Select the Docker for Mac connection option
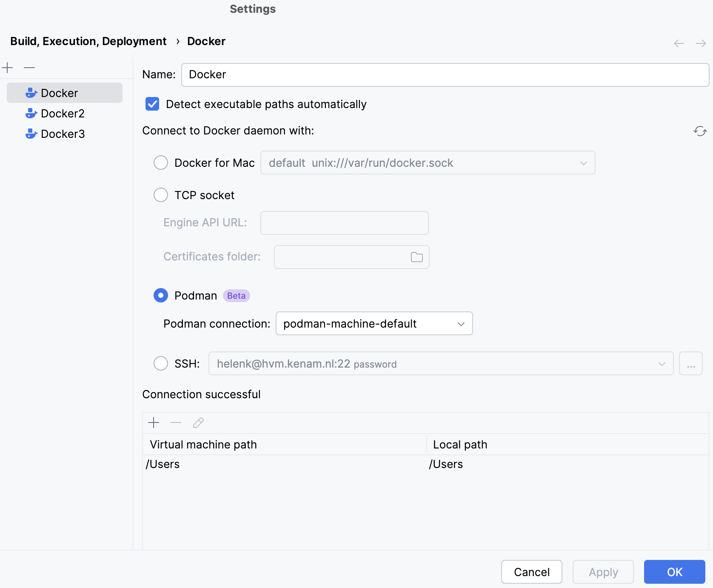Viewport: 713px width, 588px height. click(161, 163)
